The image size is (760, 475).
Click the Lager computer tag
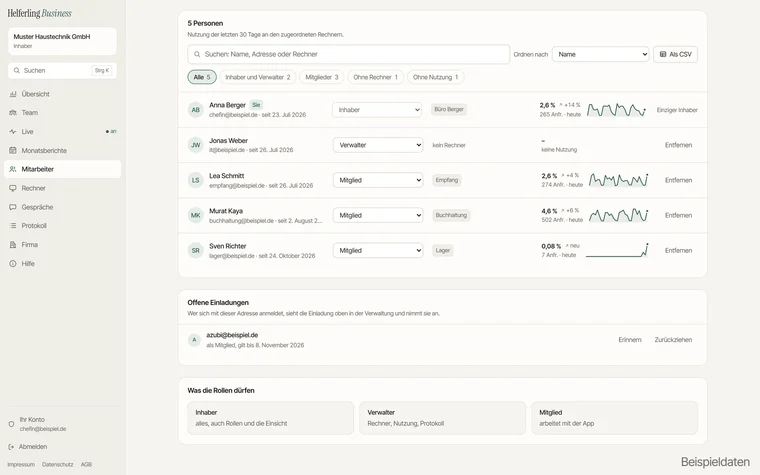443,251
